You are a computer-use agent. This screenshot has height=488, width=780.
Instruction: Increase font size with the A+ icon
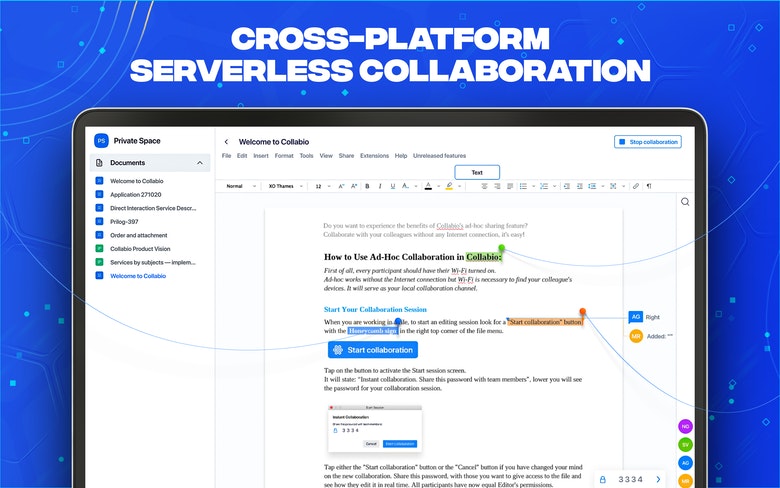click(354, 186)
